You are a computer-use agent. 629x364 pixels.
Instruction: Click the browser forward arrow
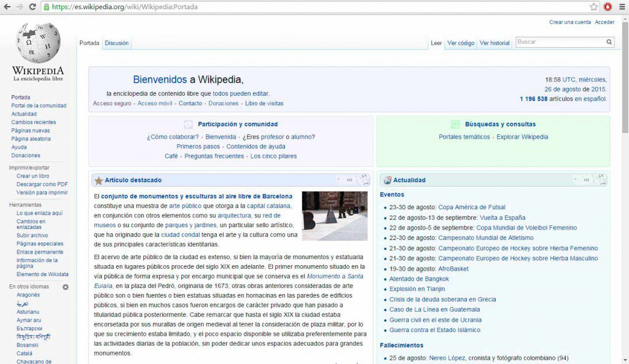pos(20,7)
